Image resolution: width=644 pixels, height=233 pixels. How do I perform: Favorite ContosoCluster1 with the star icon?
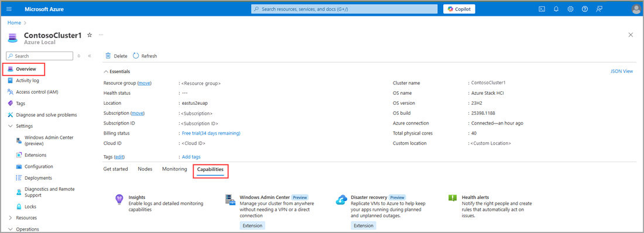click(90, 35)
